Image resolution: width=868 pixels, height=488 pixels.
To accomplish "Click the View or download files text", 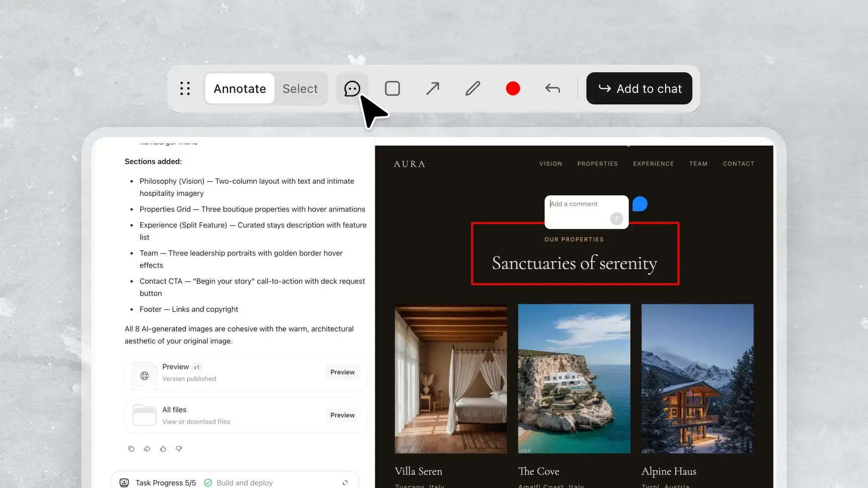I will (x=196, y=422).
